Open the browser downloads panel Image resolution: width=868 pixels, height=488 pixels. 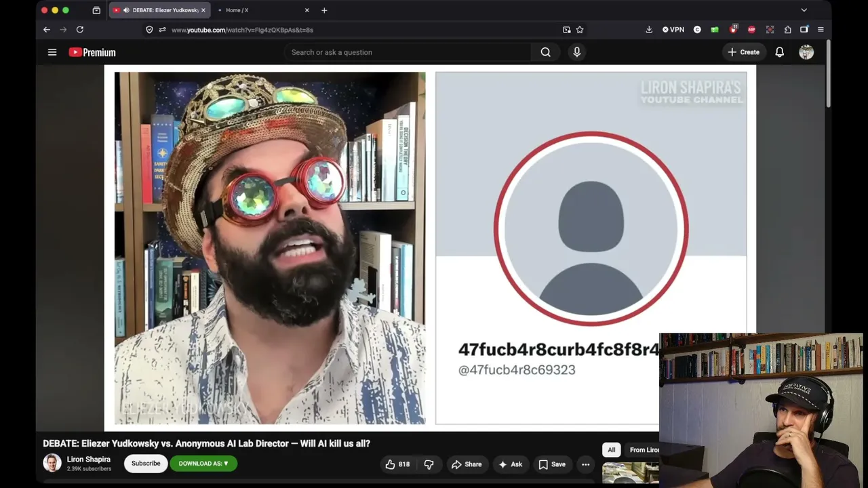pyautogui.click(x=649, y=30)
